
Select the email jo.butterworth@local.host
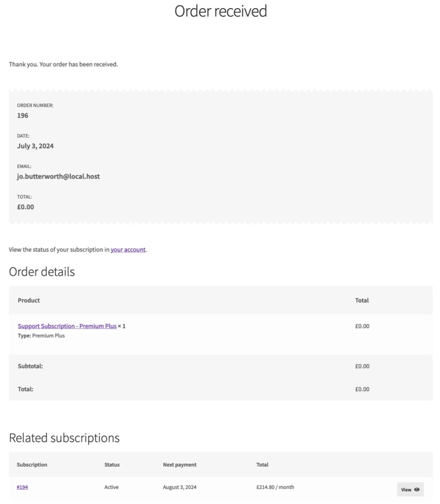pyautogui.click(x=58, y=177)
